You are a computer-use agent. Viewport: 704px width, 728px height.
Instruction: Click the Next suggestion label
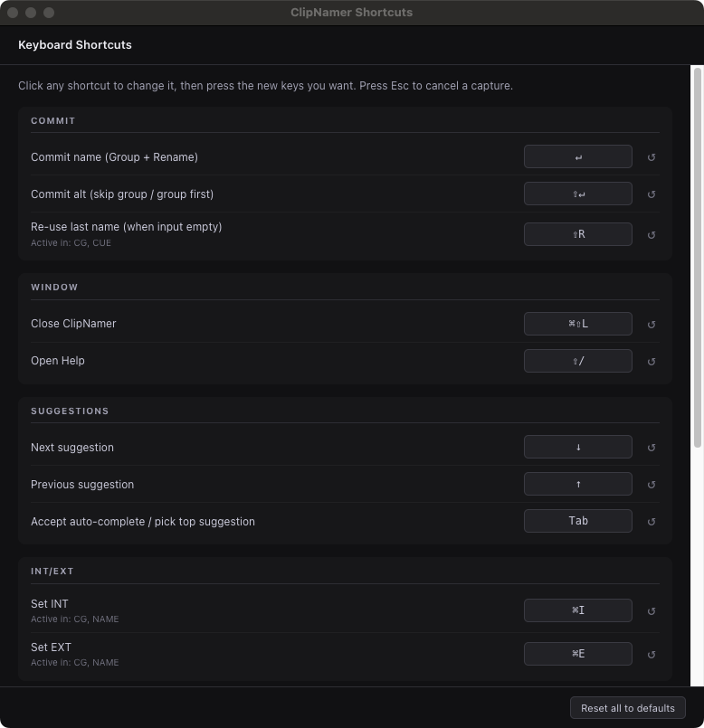point(72,448)
